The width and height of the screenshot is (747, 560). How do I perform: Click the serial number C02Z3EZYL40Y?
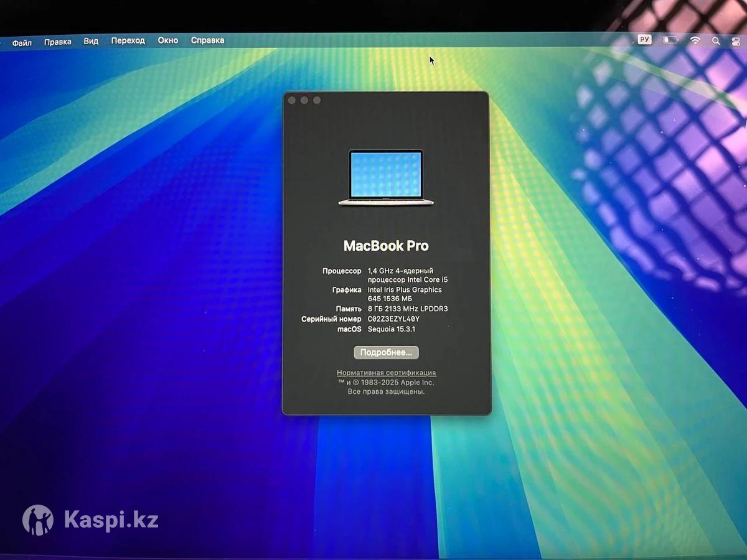393,319
